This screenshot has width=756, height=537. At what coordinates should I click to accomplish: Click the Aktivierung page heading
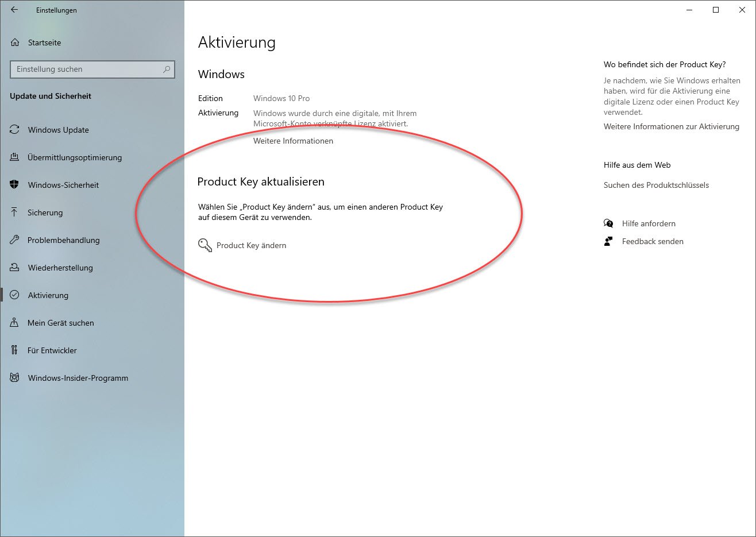237,43
